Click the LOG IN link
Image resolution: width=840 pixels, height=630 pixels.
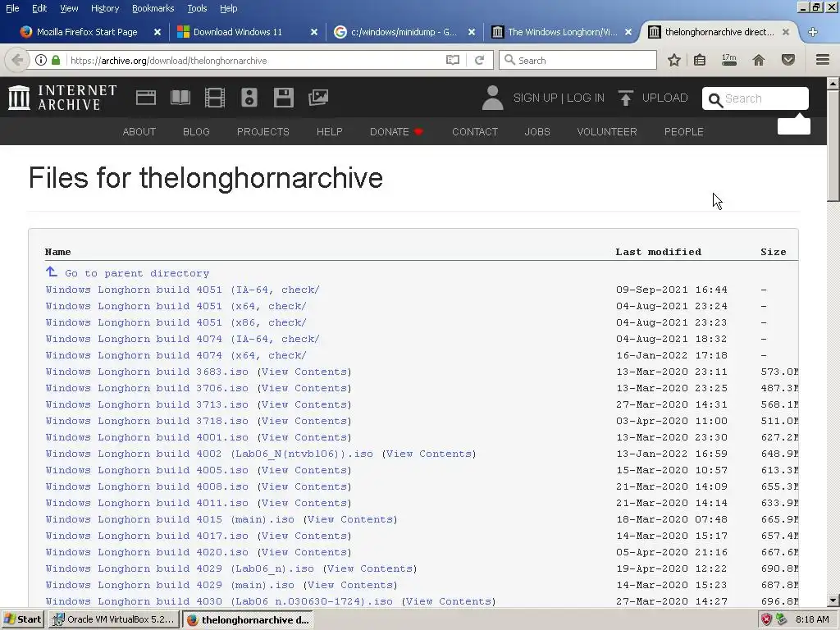coord(586,98)
